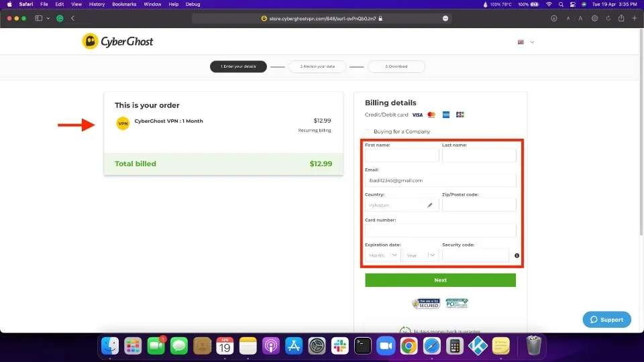Open the Window menu
644x362 pixels.
152,4
